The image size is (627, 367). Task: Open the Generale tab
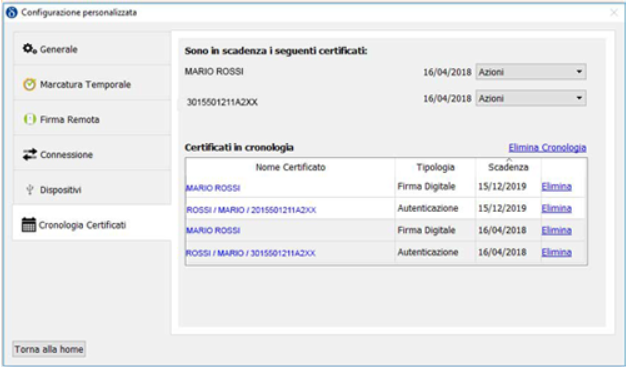pos(92,49)
